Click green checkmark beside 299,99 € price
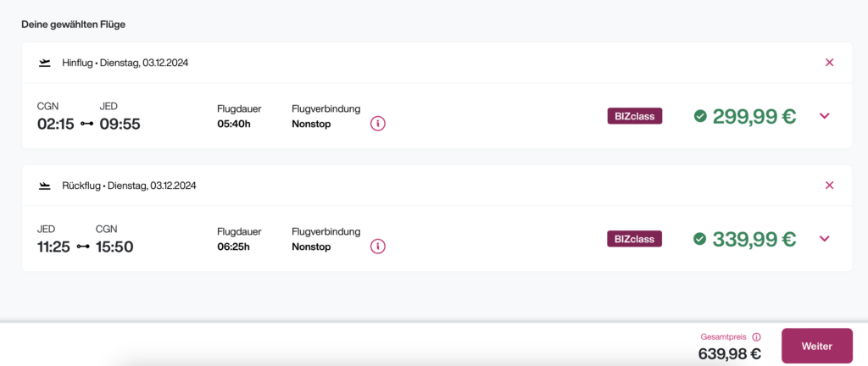The width and height of the screenshot is (868, 366). tap(700, 116)
